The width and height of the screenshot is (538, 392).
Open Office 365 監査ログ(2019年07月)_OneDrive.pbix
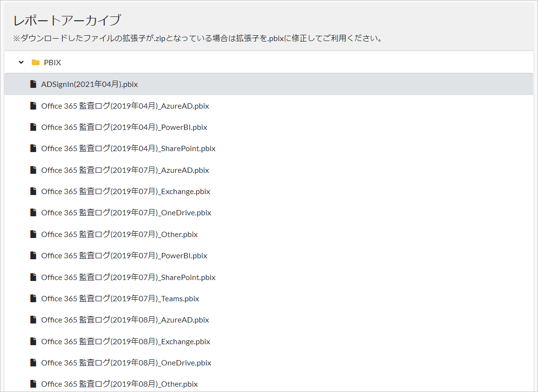click(x=126, y=212)
